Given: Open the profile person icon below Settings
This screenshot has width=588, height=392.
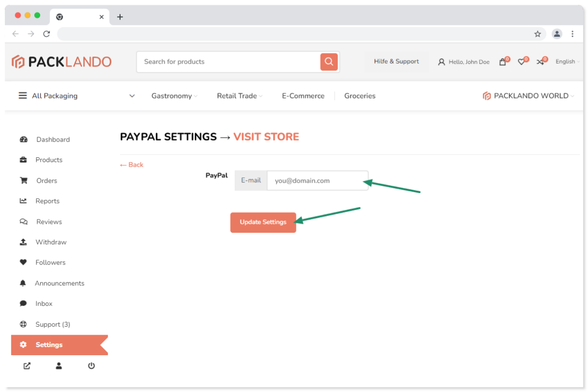Looking at the screenshot, I should 59,366.
